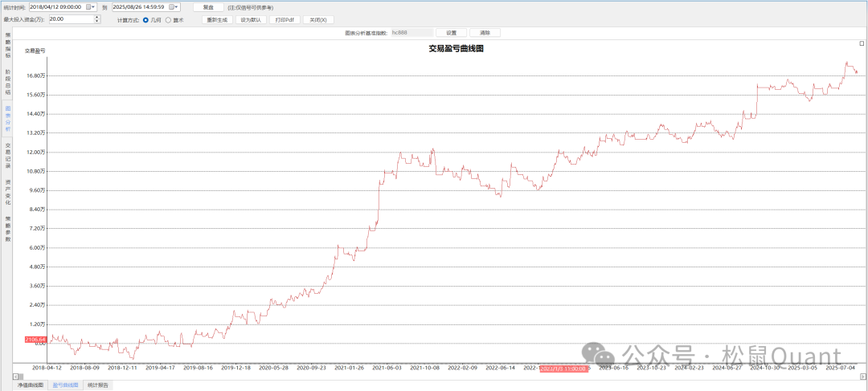The image size is (868, 391).
Task: Open the 阶段总结 side tab
Action: point(8,82)
